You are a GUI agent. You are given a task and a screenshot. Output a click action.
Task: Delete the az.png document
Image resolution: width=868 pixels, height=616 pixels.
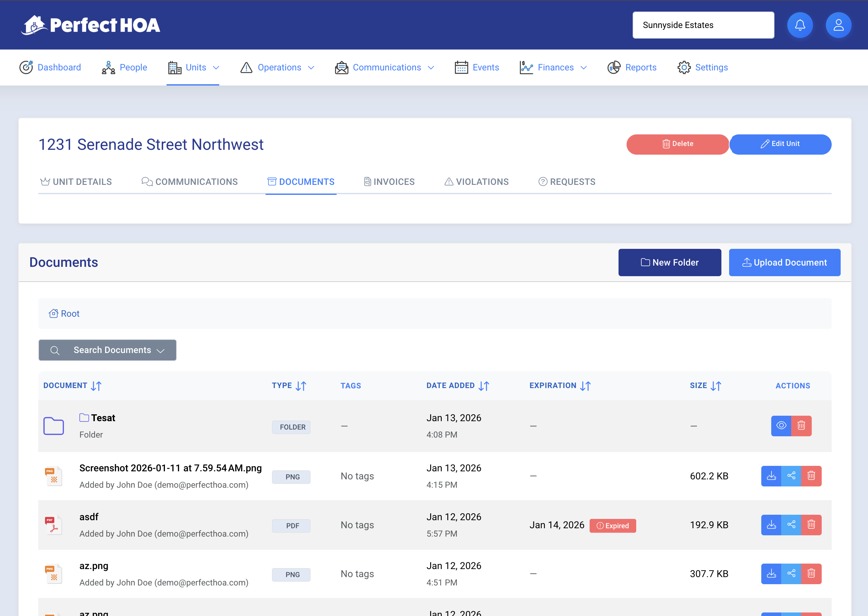(x=811, y=574)
